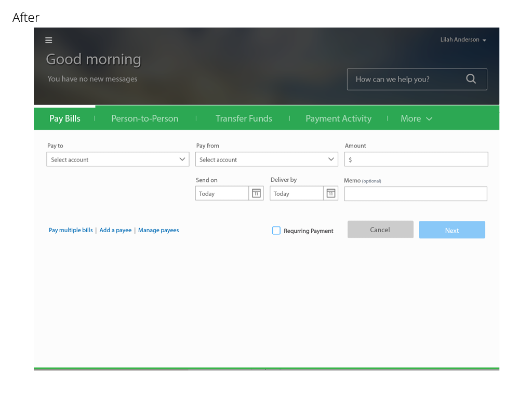532x399 pixels.
Task: Enable the Recurring Payment checkbox
Action: pos(276,231)
